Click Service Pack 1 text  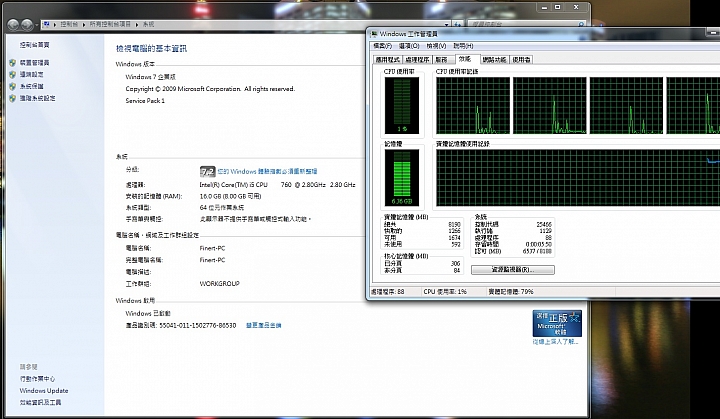145,101
